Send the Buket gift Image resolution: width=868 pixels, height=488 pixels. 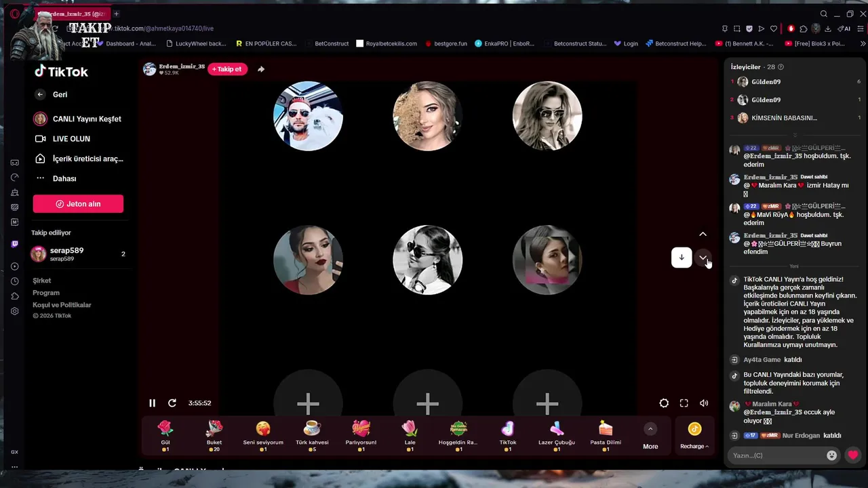point(214,435)
